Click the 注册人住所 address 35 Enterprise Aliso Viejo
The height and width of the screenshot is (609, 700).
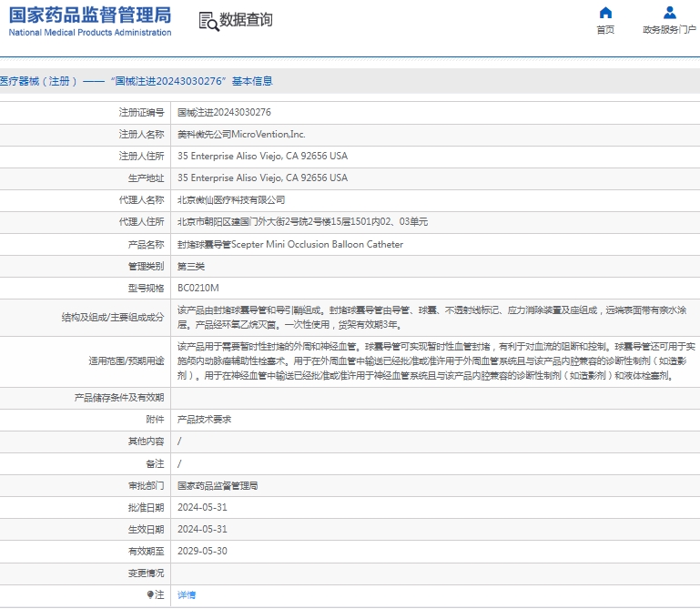[262, 157]
